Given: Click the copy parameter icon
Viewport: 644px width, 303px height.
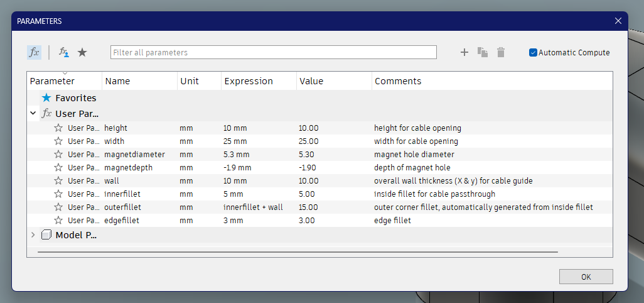Looking at the screenshot, I should coord(483,52).
